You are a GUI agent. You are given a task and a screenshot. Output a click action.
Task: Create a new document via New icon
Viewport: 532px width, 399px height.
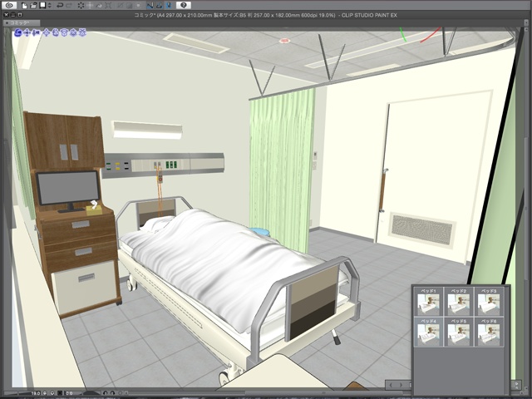[x=24, y=5]
